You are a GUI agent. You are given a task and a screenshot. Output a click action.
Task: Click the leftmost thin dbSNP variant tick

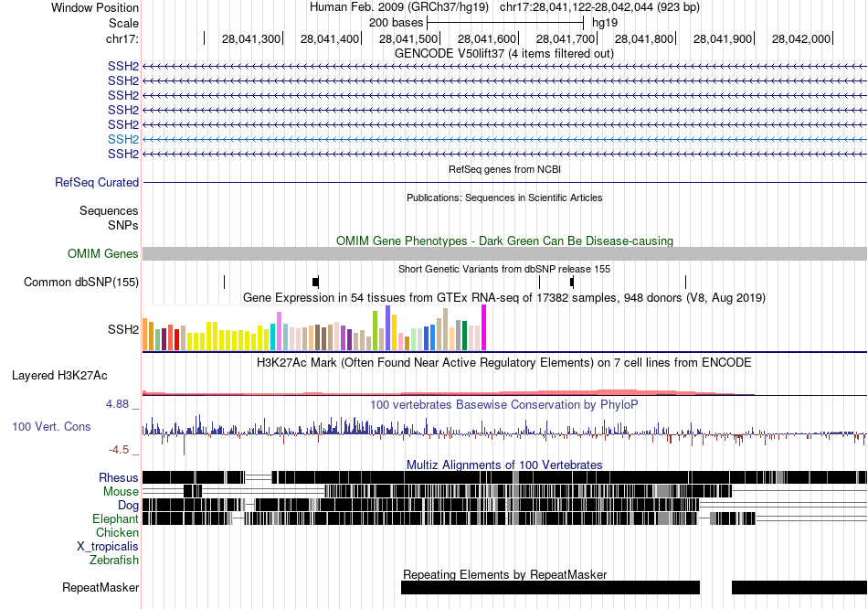[x=224, y=282]
